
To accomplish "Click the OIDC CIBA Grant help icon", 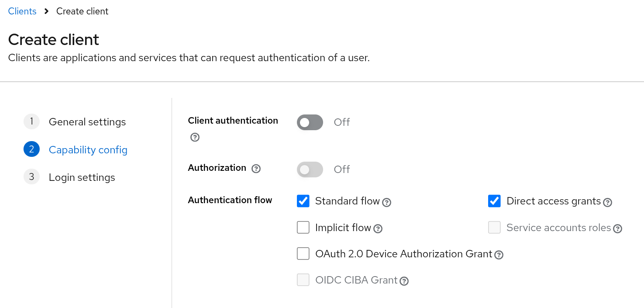I will point(404,281).
